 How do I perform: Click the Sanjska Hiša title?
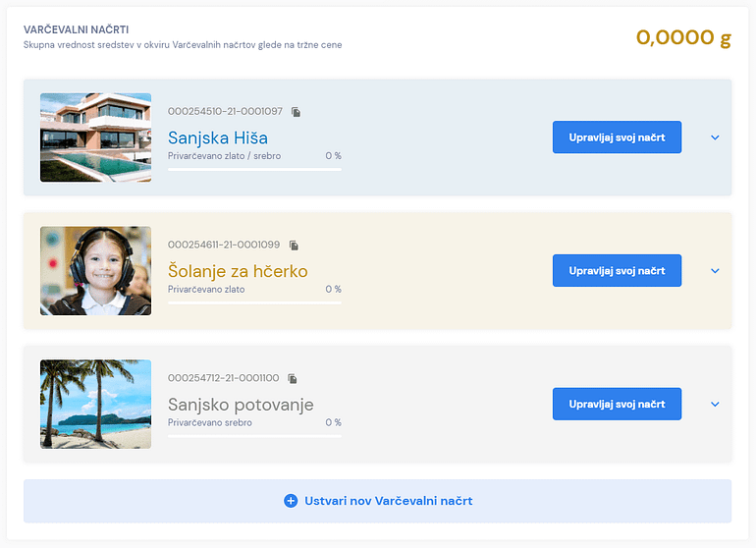tap(217, 137)
